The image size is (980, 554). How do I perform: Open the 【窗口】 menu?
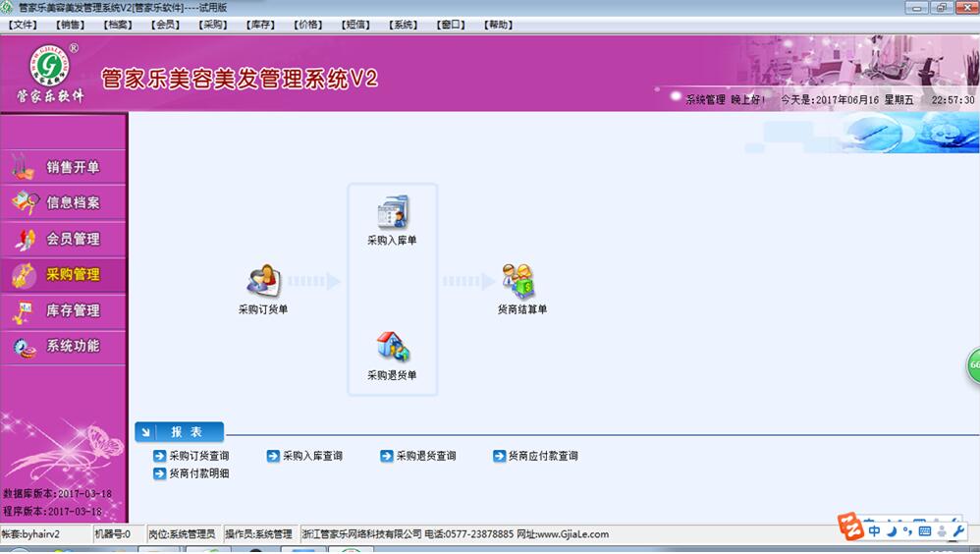point(450,25)
